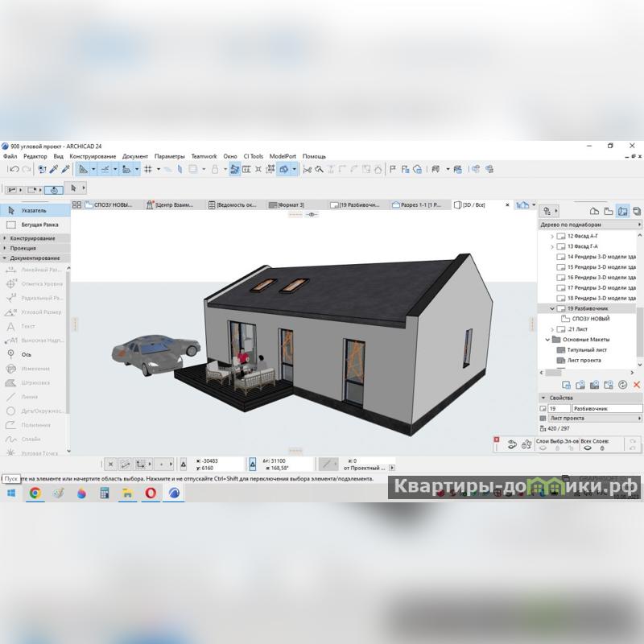This screenshot has width=644, height=644.
Task: Collapse the 19 Разбивочник tree node
Action: click(x=552, y=308)
